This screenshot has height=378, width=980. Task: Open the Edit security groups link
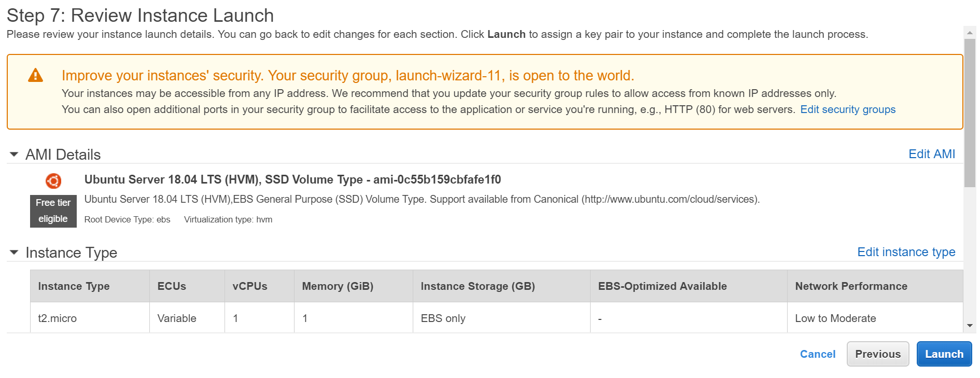[x=848, y=109]
